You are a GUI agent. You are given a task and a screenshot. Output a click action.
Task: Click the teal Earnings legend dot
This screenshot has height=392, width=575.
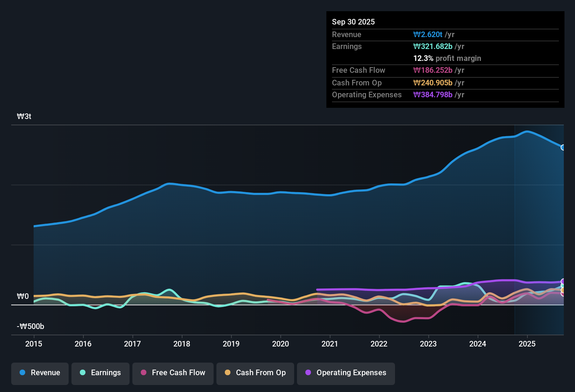[x=83, y=373]
